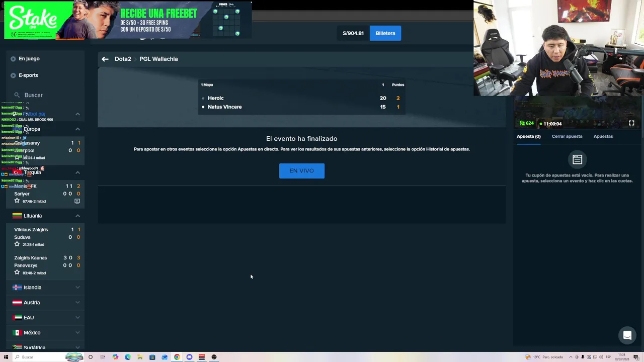Focus the Buscar sports search field

pyautogui.click(x=45, y=95)
